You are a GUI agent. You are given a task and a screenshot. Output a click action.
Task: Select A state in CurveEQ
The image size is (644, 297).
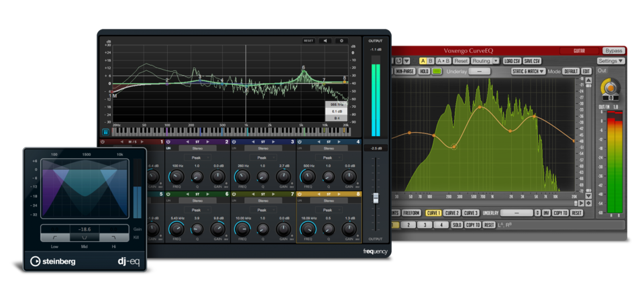pyautogui.click(x=423, y=61)
